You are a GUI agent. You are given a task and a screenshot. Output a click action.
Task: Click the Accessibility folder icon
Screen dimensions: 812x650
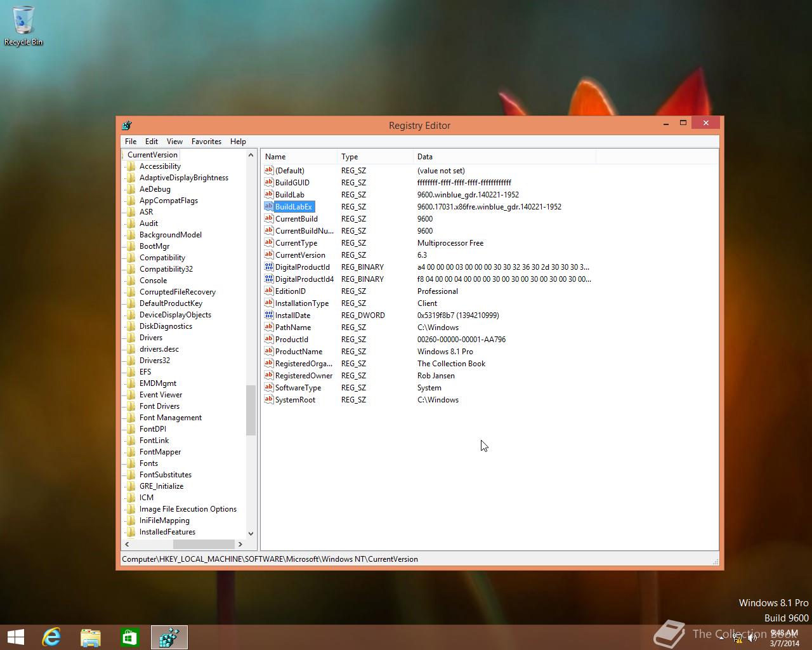tap(131, 166)
